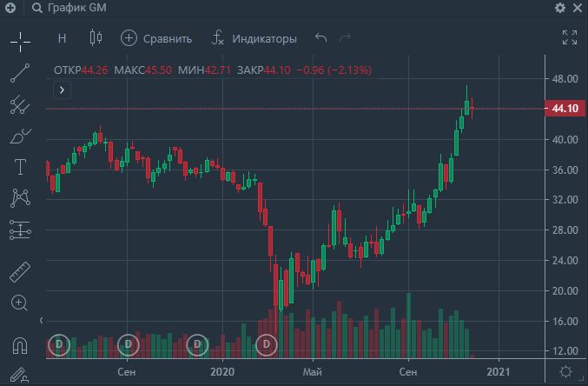Screen dimensions: 588x386
Task: Open the H timeframe interval selector
Action: tap(63, 38)
